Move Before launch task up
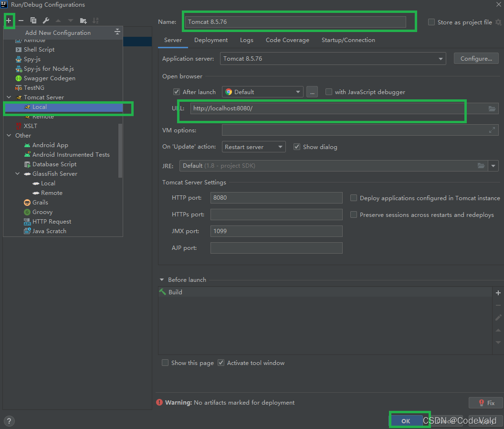Screen dimensions: 504x429 point(498,330)
